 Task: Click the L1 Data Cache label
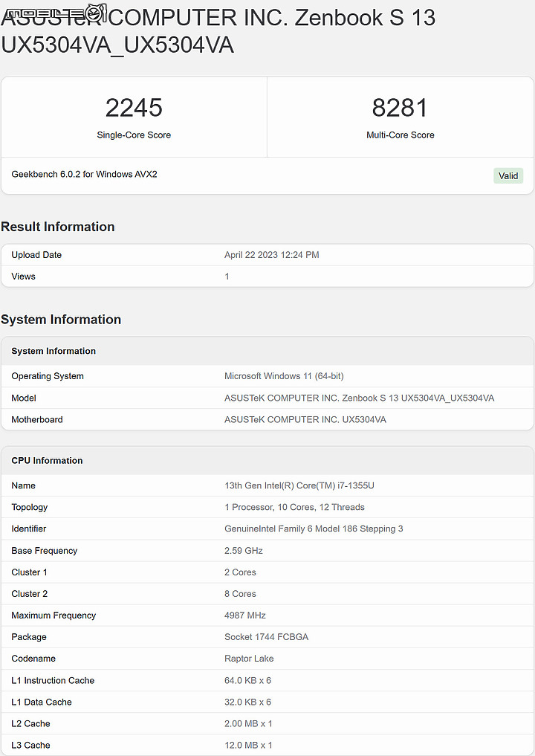tap(42, 702)
